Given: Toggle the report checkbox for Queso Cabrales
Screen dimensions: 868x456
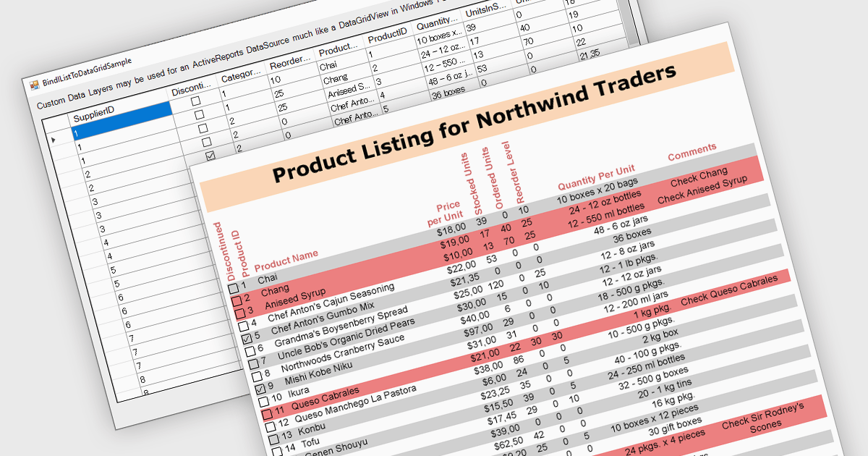Looking at the screenshot, I should [268, 414].
